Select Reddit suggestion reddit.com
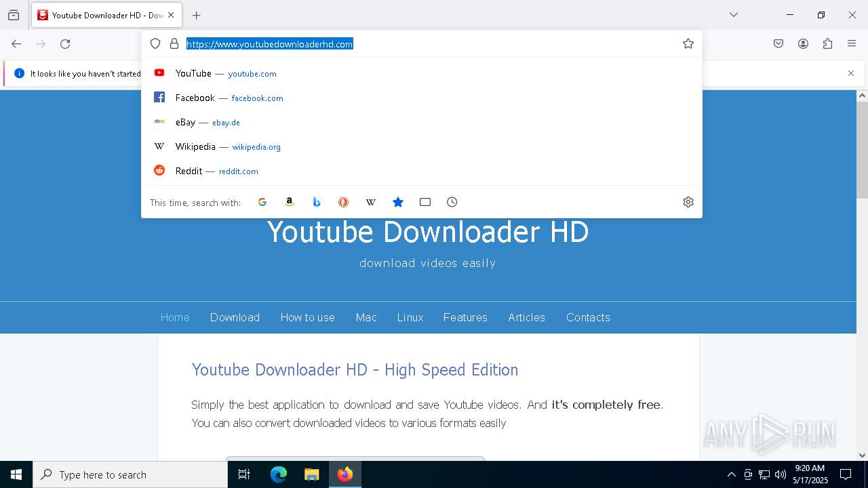The image size is (868, 488). coord(422,171)
